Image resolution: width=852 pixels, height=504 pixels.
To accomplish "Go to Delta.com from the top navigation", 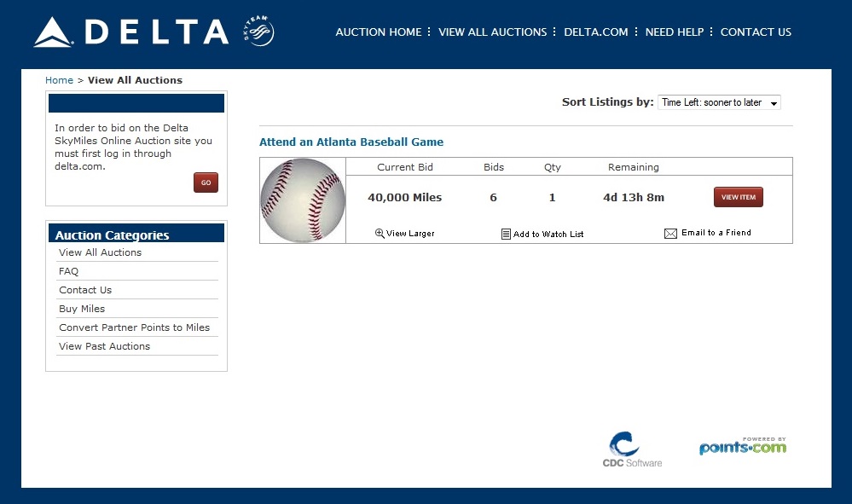I will point(595,32).
